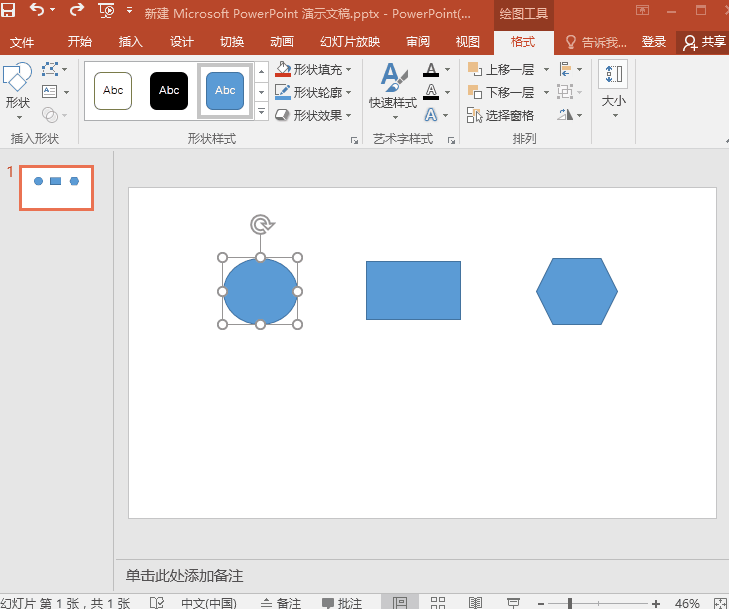
Task: Click the 登录 sign-in button
Action: (654, 42)
